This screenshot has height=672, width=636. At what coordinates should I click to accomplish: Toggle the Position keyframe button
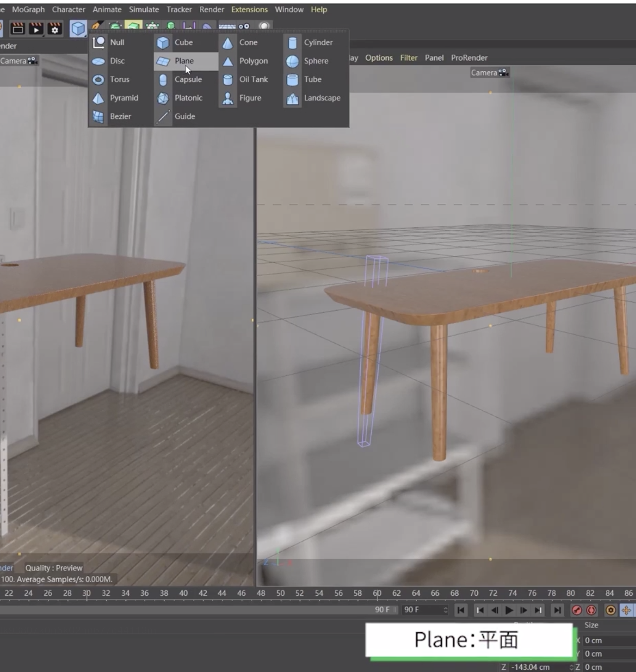pos(626,610)
